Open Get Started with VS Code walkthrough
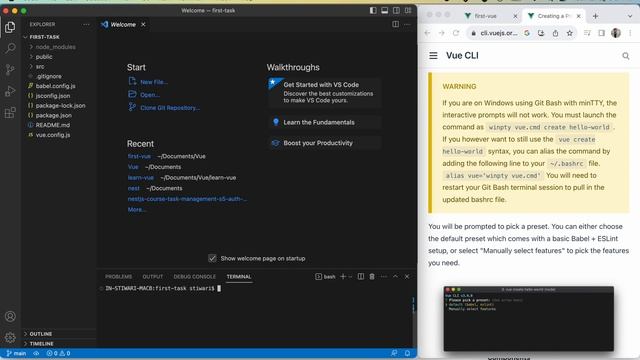640x360 pixels. (x=324, y=92)
